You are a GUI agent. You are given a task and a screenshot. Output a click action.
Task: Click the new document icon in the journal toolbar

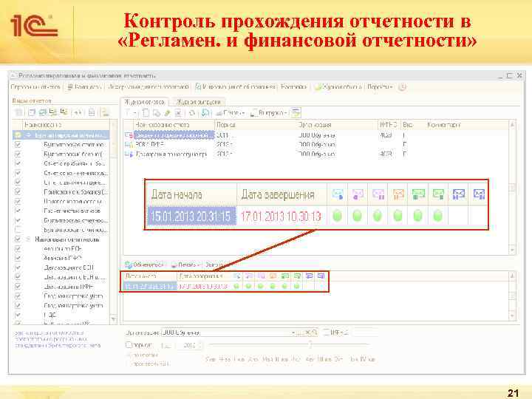coord(146,112)
